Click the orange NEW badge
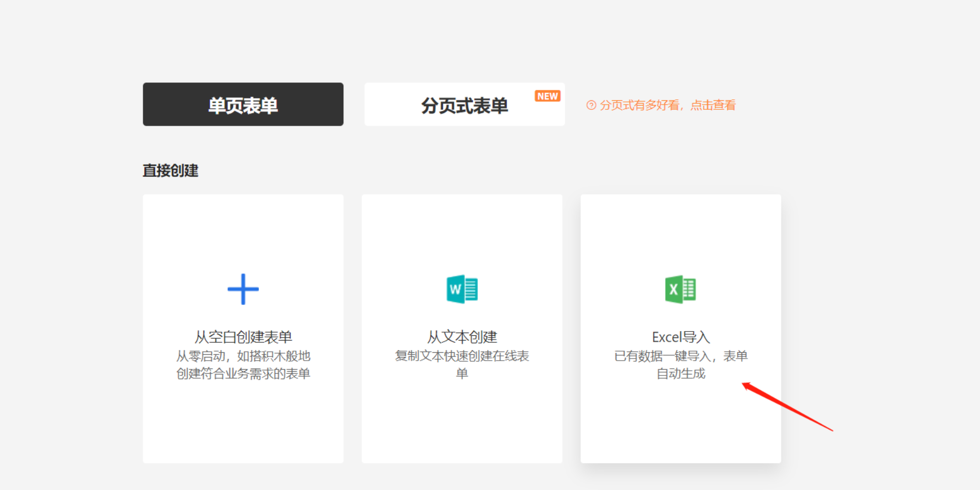The width and height of the screenshot is (980, 490). [547, 96]
